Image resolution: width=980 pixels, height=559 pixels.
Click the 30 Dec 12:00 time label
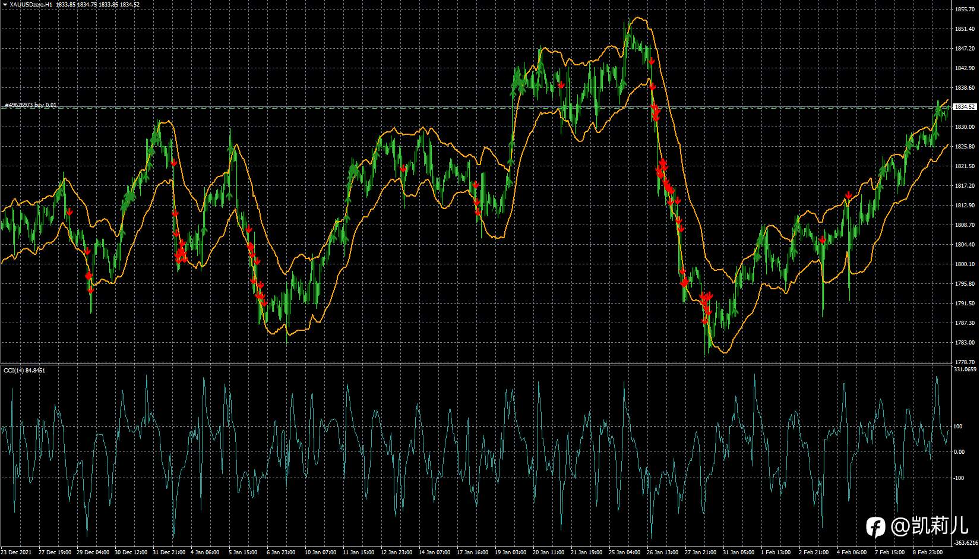131,552
